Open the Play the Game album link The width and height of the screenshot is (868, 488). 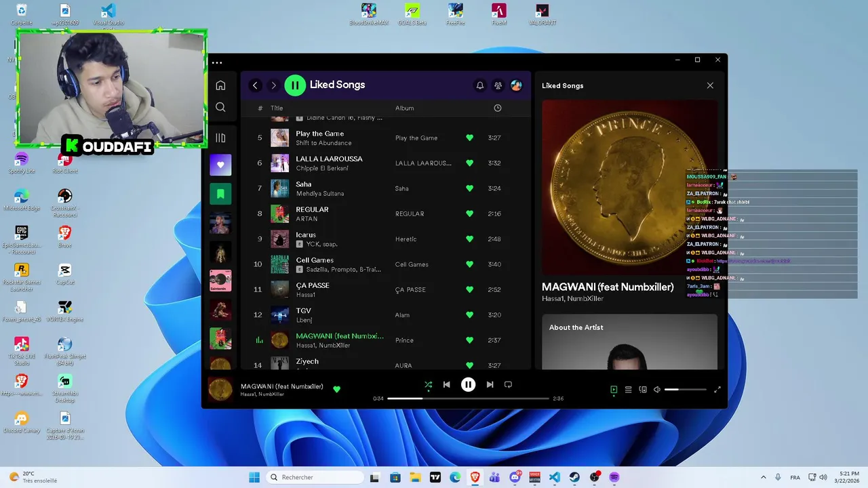point(416,138)
